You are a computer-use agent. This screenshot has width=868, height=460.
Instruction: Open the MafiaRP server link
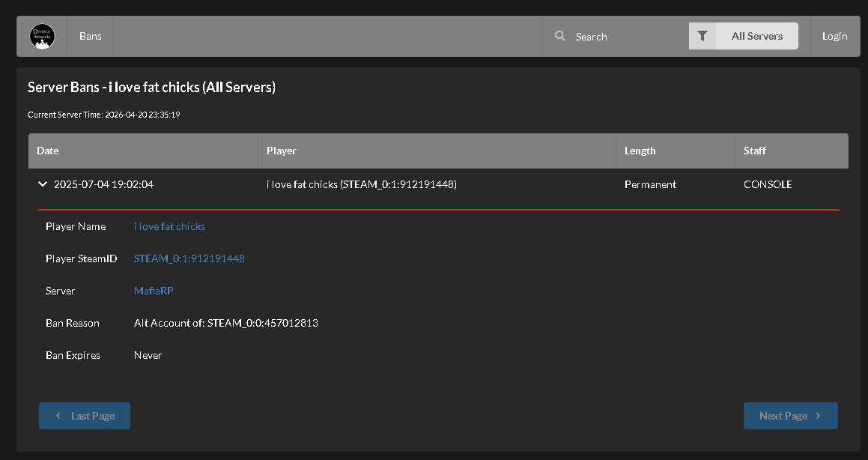coord(154,291)
